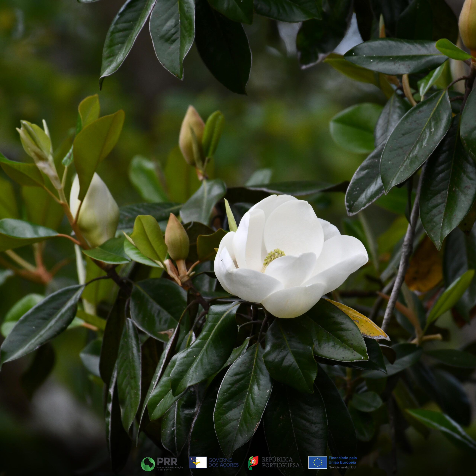Click 'República Portuguesa' text
This screenshot has width=476, height=476.
281,463
